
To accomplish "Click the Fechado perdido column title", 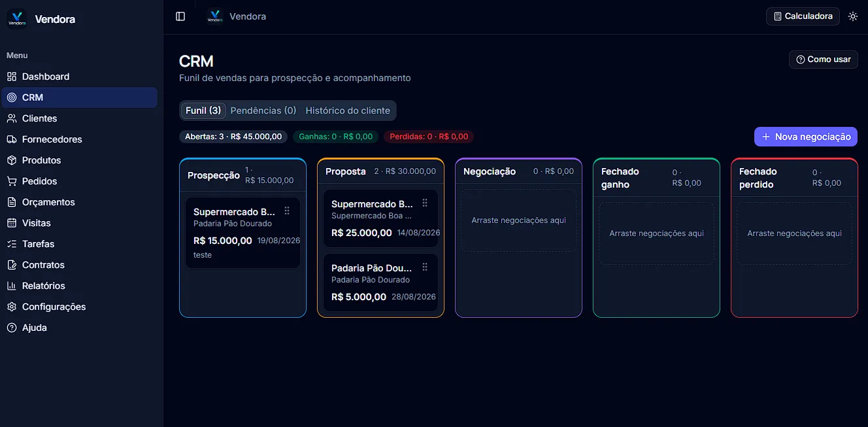I will click(x=758, y=178).
